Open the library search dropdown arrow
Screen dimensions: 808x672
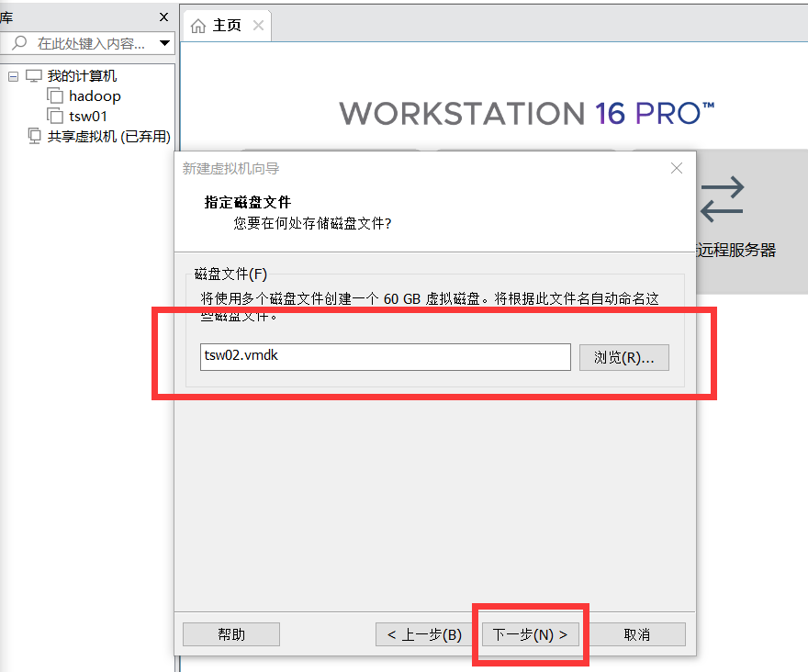(165, 43)
